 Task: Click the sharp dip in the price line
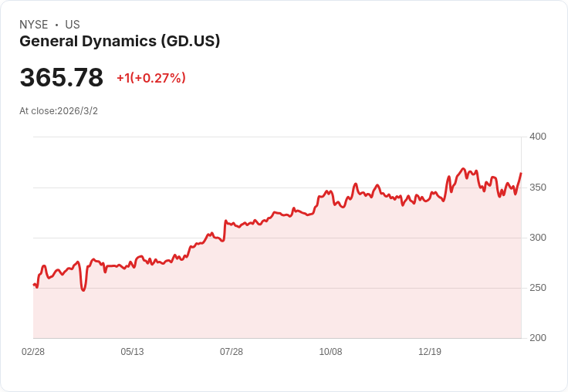click(x=83, y=290)
